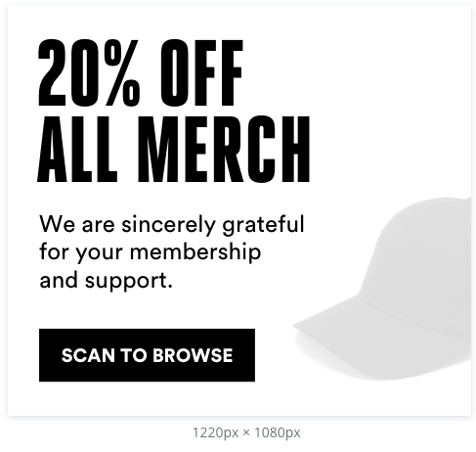Click the "20%" text in the headline
The height and width of the screenshot is (452, 476).
(x=90, y=72)
